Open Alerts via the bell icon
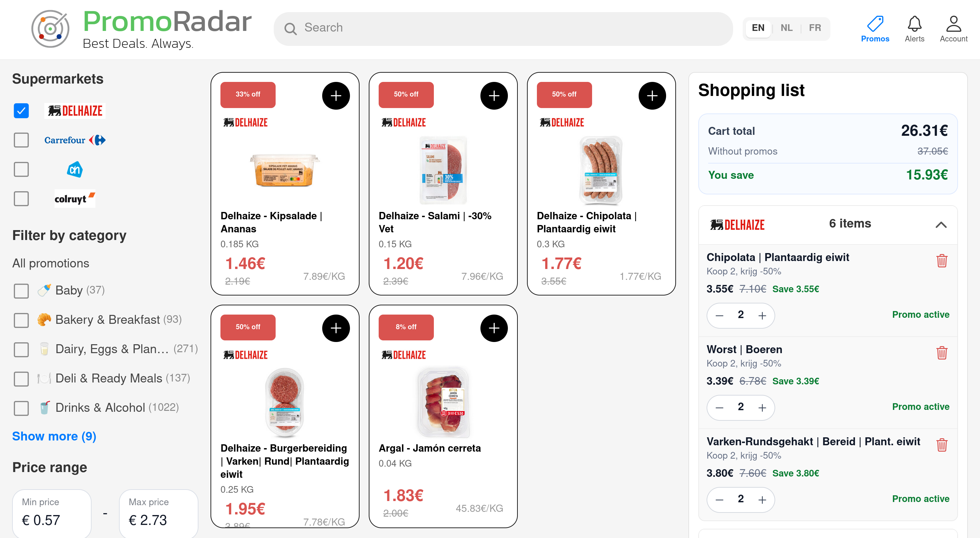 [x=915, y=24]
